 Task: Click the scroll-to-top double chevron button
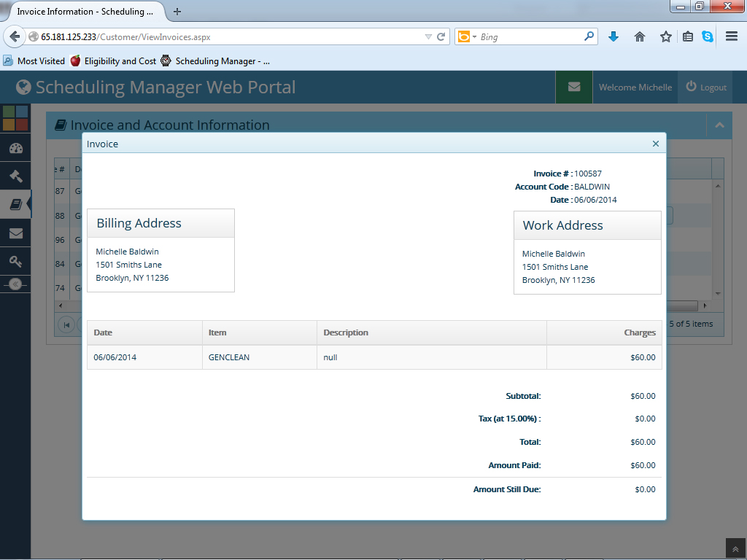[735, 549]
